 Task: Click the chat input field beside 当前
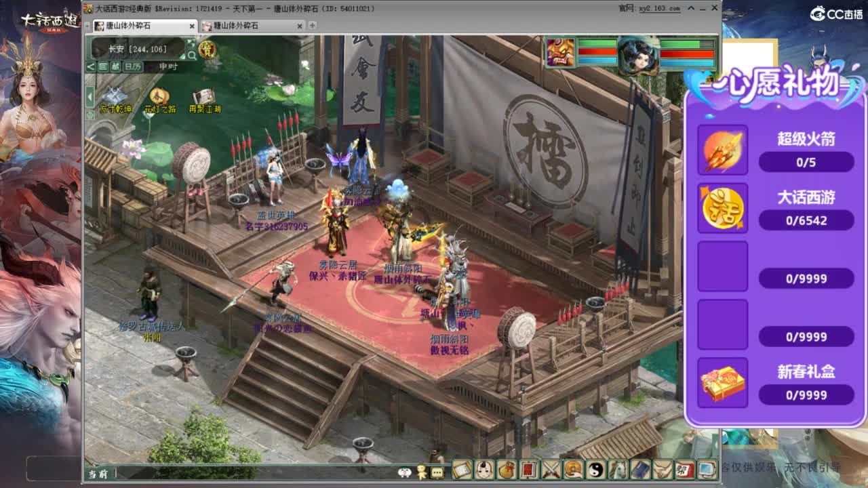pos(254,473)
